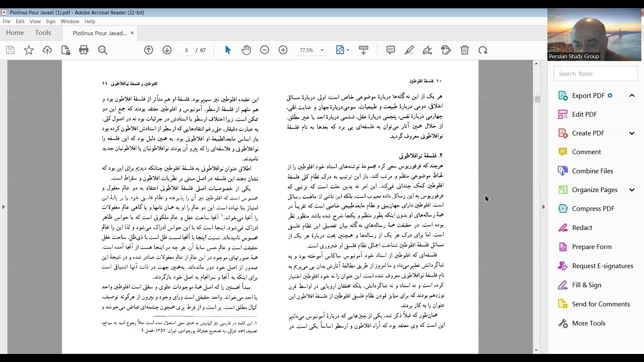Rotate page with circular arrow icon
Image resolution: width=644 pixels, height=362 pixels.
tap(483, 50)
